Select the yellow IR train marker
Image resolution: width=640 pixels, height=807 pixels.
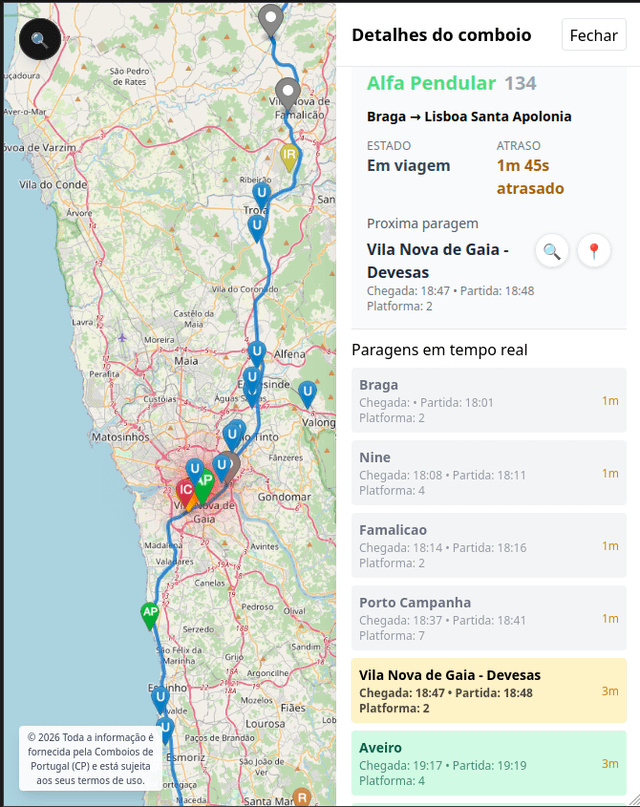289,156
